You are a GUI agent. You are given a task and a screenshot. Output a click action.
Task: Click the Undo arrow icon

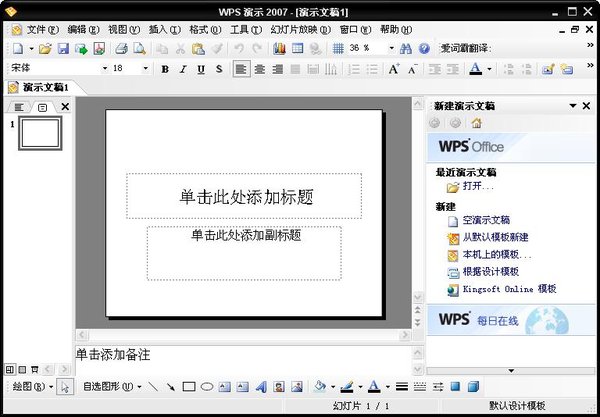click(x=239, y=49)
